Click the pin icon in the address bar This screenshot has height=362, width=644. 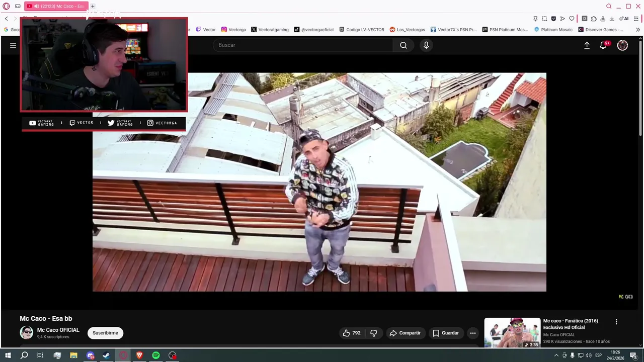click(x=535, y=19)
